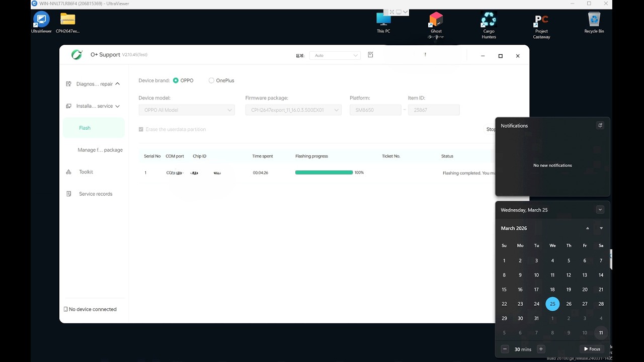
Task: Toggle Erase the userdata partition checkbox
Action: (141, 129)
